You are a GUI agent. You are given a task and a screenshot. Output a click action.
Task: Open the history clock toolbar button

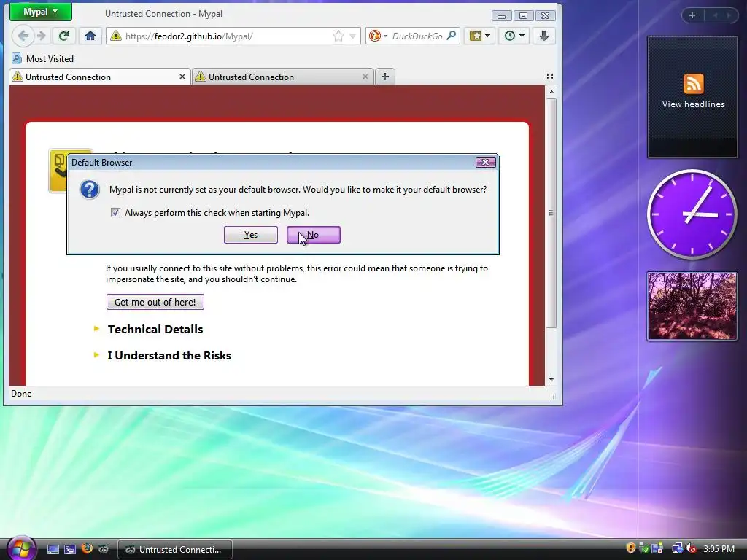point(514,36)
